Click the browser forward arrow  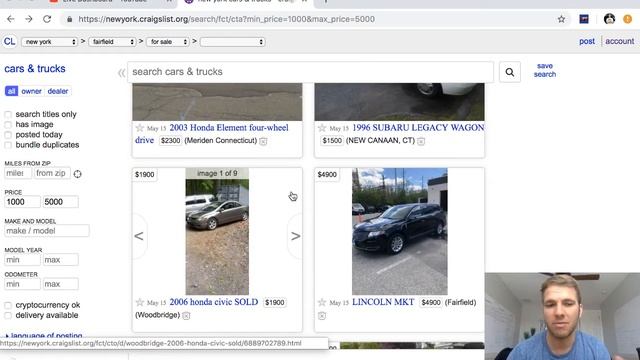pos(29,19)
